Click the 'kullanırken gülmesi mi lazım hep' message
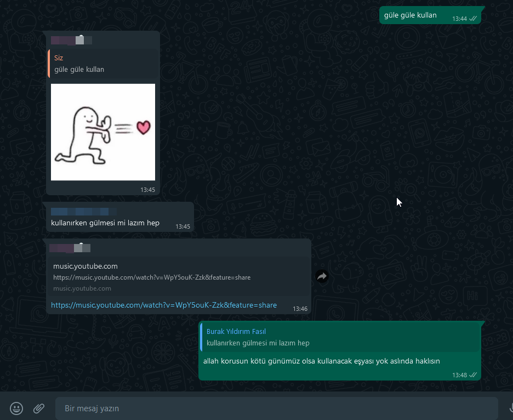The image size is (513, 420). point(105,223)
